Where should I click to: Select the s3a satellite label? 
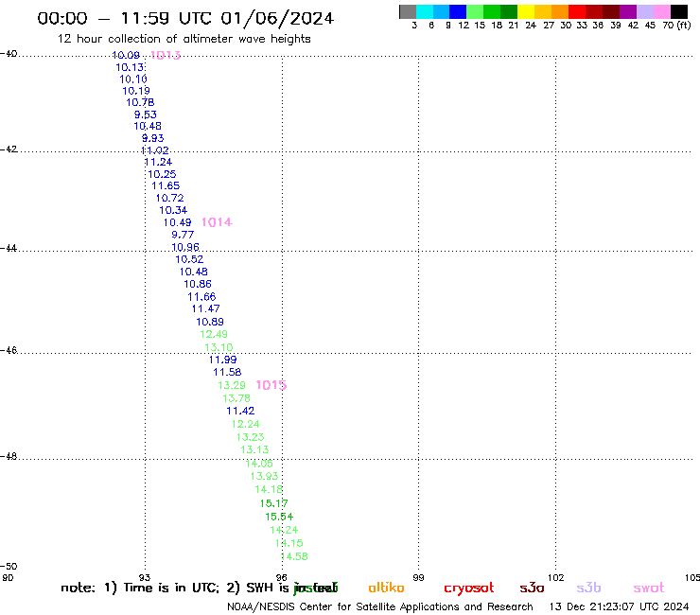[532, 588]
